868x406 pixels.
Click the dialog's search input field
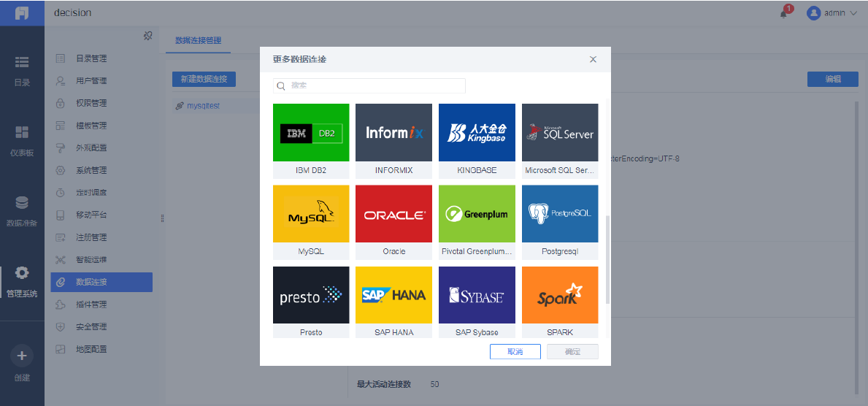click(369, 86)
